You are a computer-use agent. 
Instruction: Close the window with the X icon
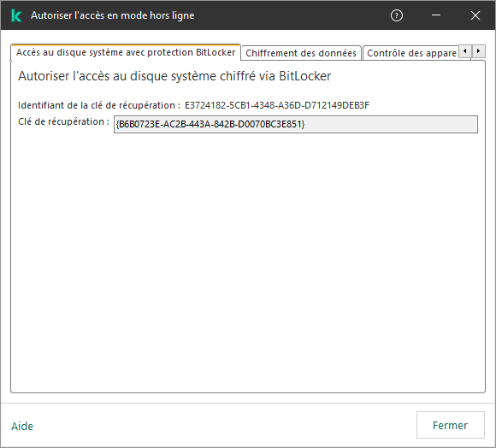pos(475,15)
